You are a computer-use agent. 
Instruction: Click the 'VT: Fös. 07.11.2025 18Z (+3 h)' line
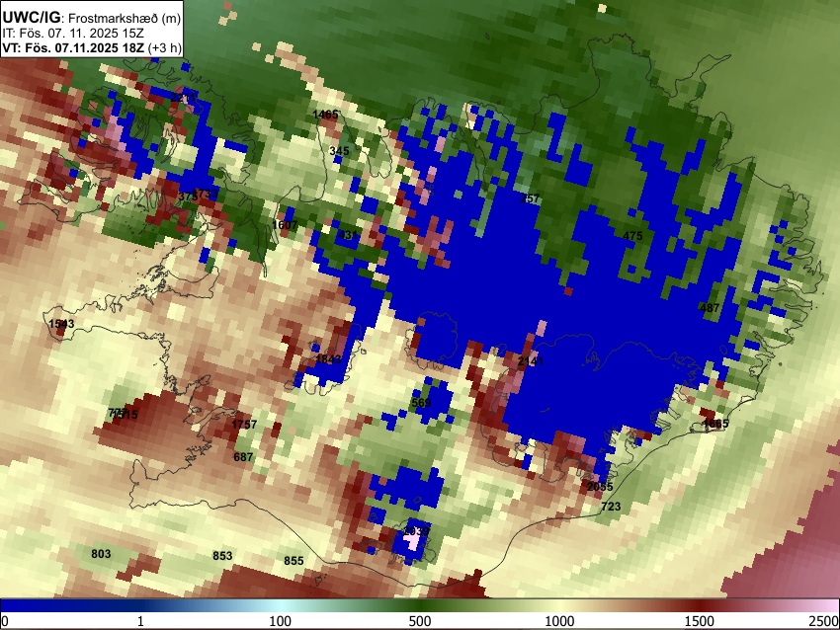[92, 47]
